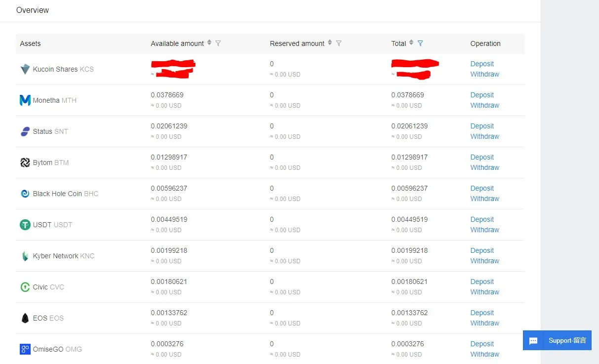Open the blue filter for Total column

point(420,43)
